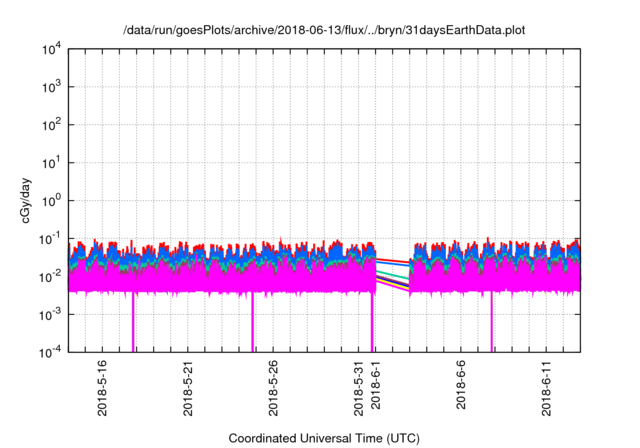Click the cGy/day y-axis label
The height and width of the screenshot is (448, 640).
(x=25, y=200)
